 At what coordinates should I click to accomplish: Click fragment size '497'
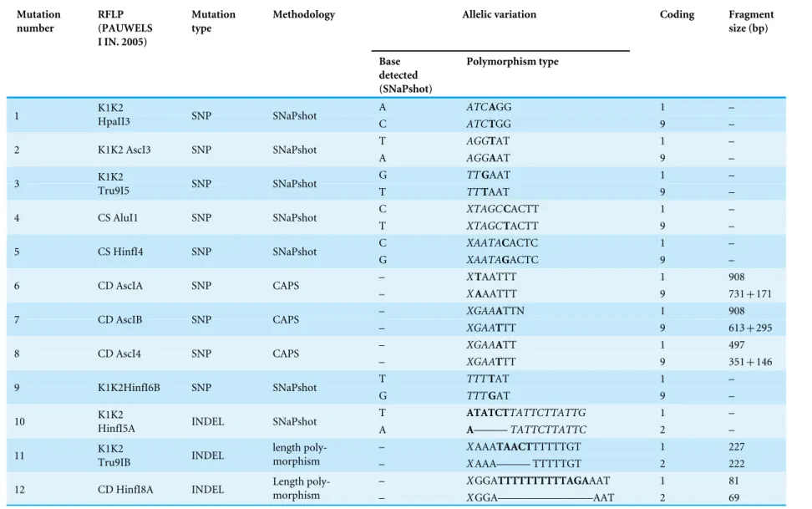(x=736, y=344)
